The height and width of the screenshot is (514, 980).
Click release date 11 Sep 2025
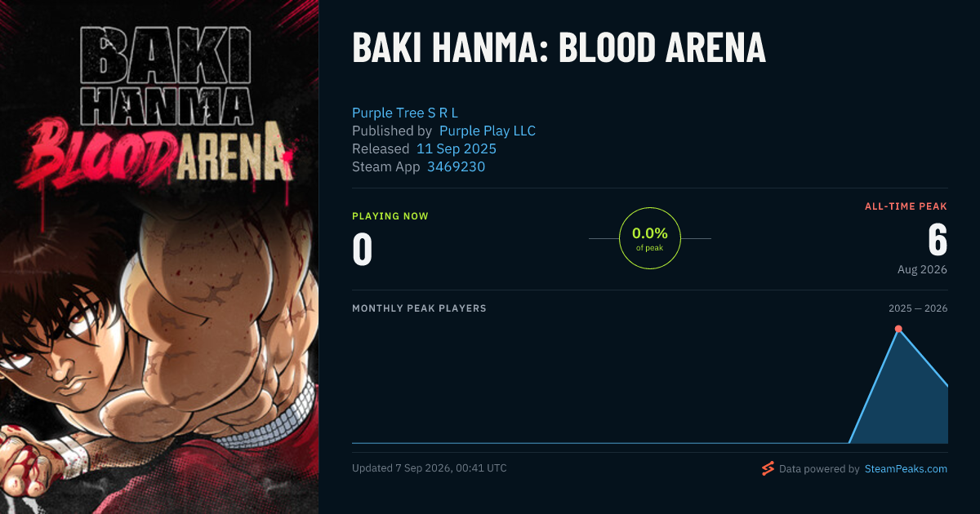(x=457, y=148)
